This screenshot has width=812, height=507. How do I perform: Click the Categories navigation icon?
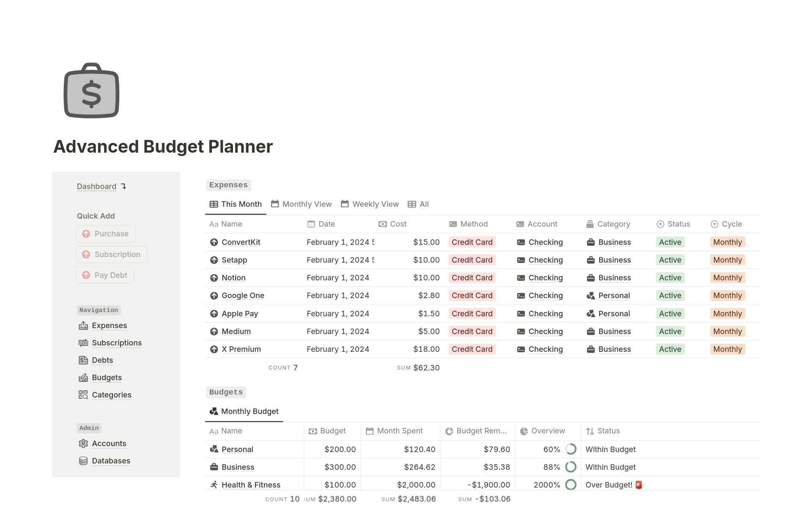(83, 394)
